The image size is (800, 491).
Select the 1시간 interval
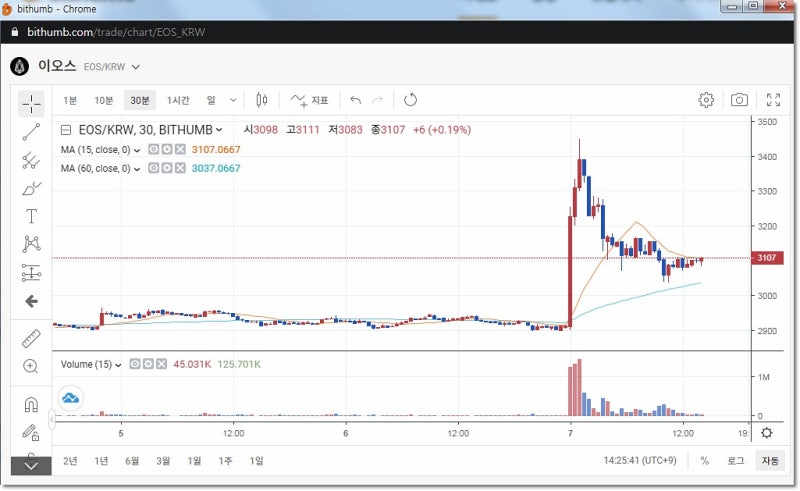tap(178, 100)
